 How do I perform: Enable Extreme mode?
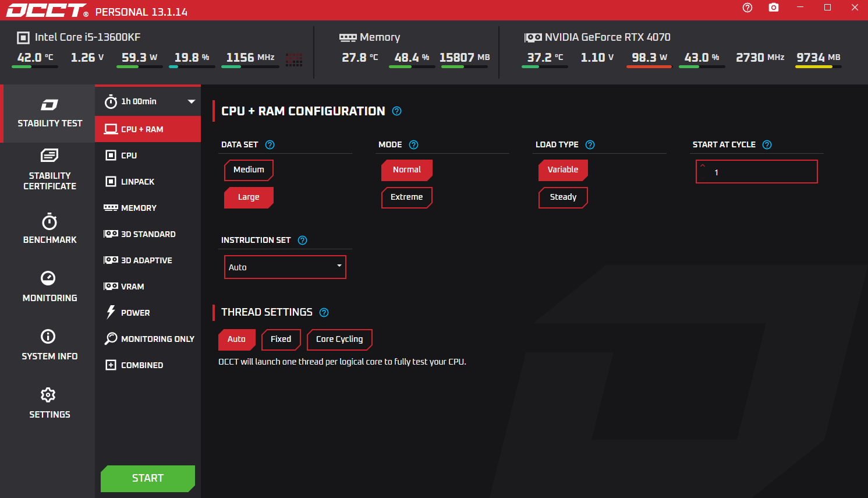point(407,197)
